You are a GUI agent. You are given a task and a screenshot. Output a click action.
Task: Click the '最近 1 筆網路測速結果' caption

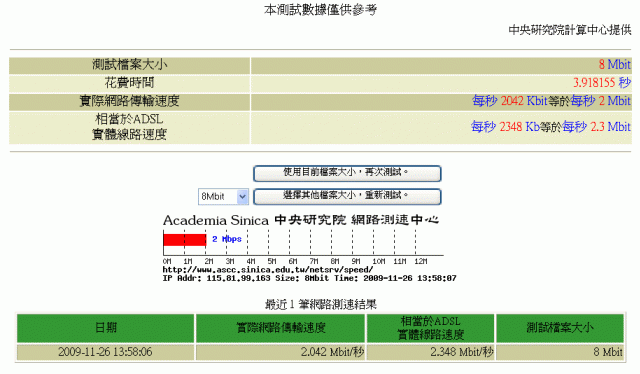pyautogui.click(x=320, y=304)
